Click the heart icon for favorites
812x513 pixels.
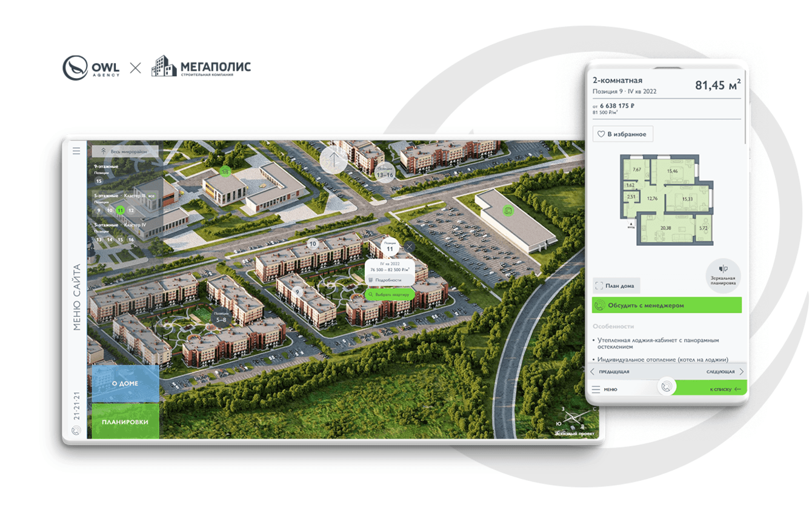(x=601, y=134)
